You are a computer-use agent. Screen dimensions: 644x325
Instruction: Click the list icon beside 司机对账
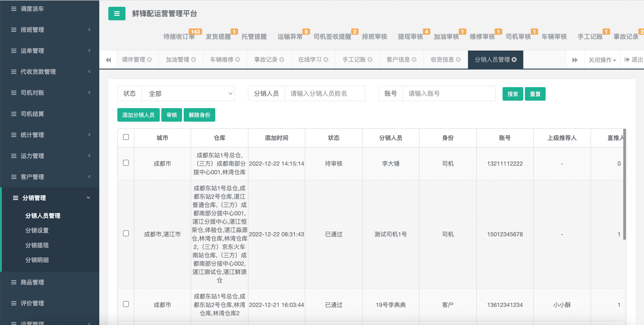click(x=14, y=93)
